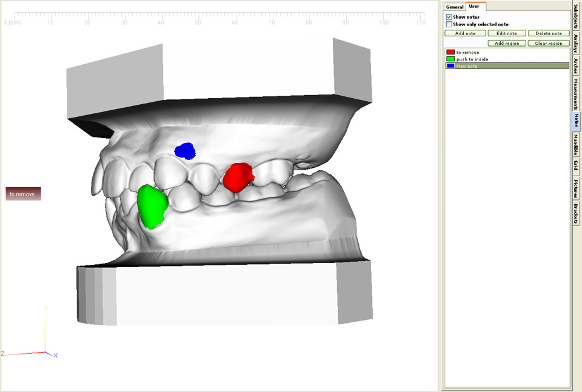Screen dimensions: 582x392
Task: Click the Add region button
Action: click(507, 44)
